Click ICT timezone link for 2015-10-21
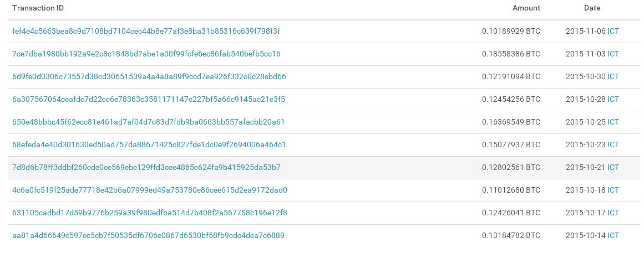Screen dimensions: 644x253 point(613,168)
